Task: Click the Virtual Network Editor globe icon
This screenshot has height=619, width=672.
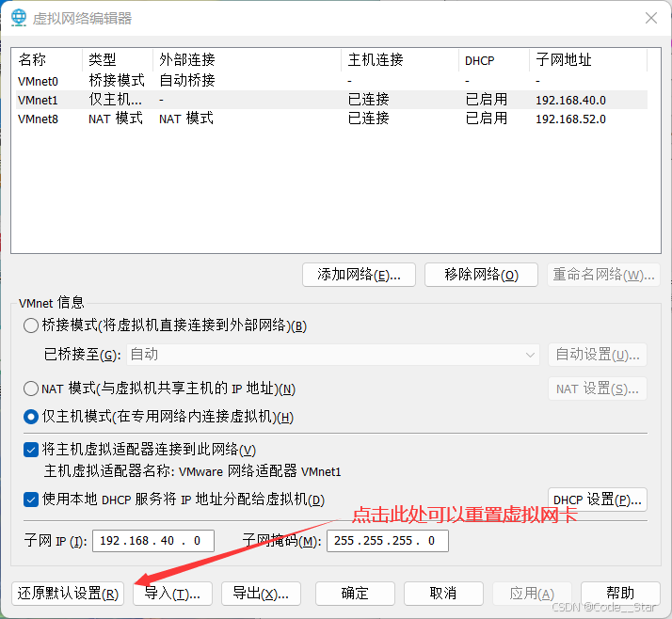Action: (x=19, y=18)
